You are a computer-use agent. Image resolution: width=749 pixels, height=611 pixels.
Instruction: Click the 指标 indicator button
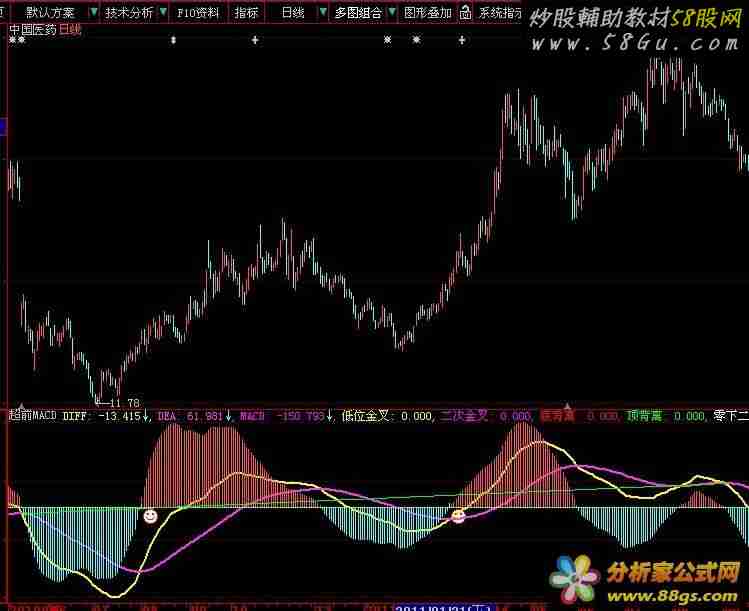pyautogui.click(x=246, y=13)
